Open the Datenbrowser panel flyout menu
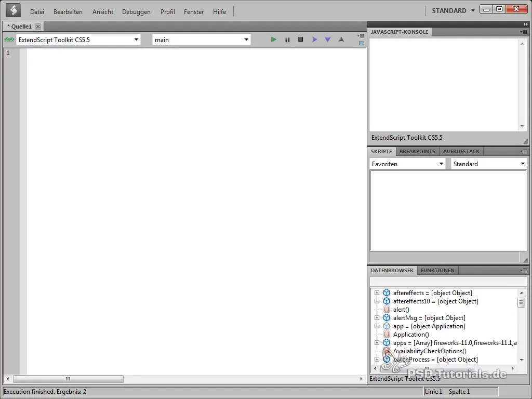532x399 pixels. click(x=524, y=270)
